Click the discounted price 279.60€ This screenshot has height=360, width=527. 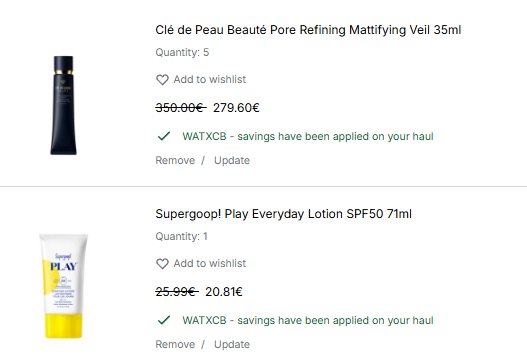click(236, 108)
